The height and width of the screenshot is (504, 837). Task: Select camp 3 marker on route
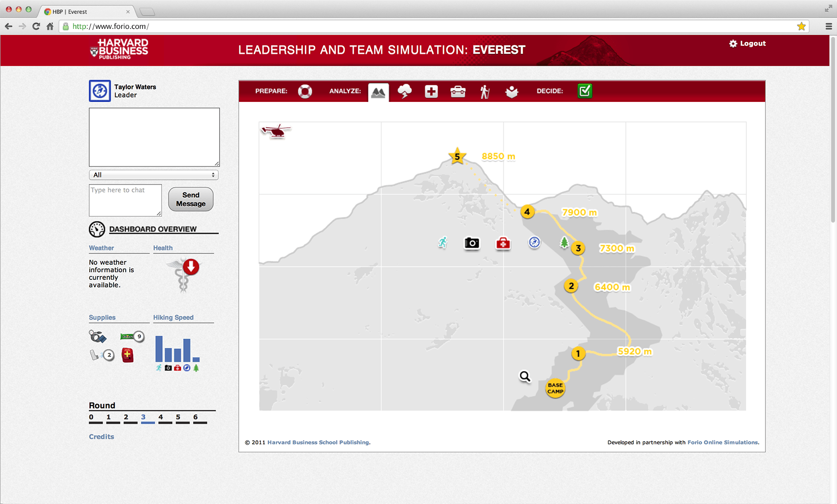(578, 248)
